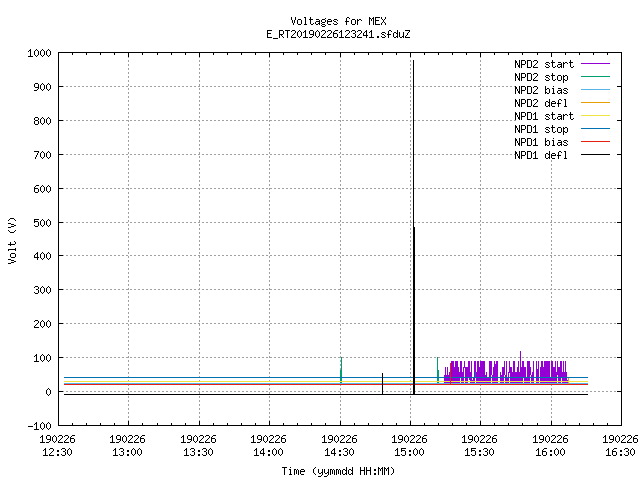Viewport: 640px width, 480px height.
Task: Select the NPD1 stop legend label
Action: click(x=541, y=129)
